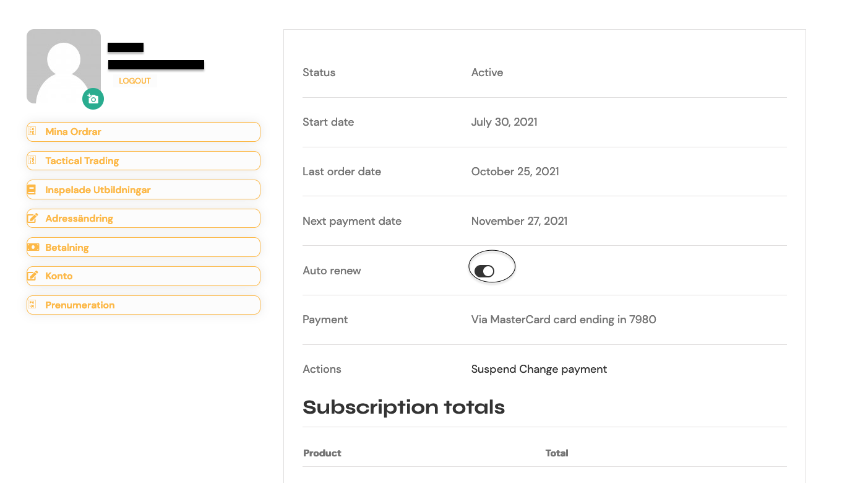Click the Change payment action link
The image size is (868, 483).
pyautogui.click(x=563, y=369)
